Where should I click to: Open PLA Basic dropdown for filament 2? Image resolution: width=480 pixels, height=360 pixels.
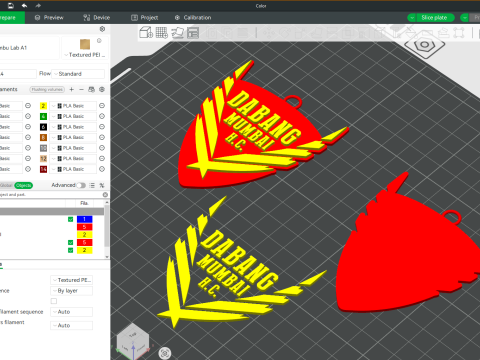coord(73,106)
